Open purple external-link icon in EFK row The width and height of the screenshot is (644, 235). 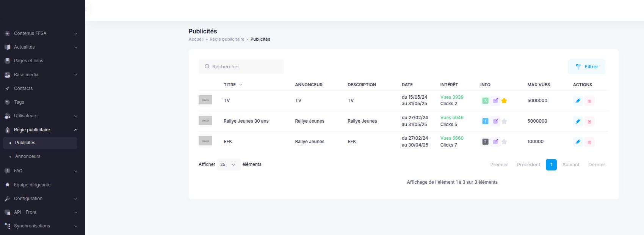coord(495,142)
